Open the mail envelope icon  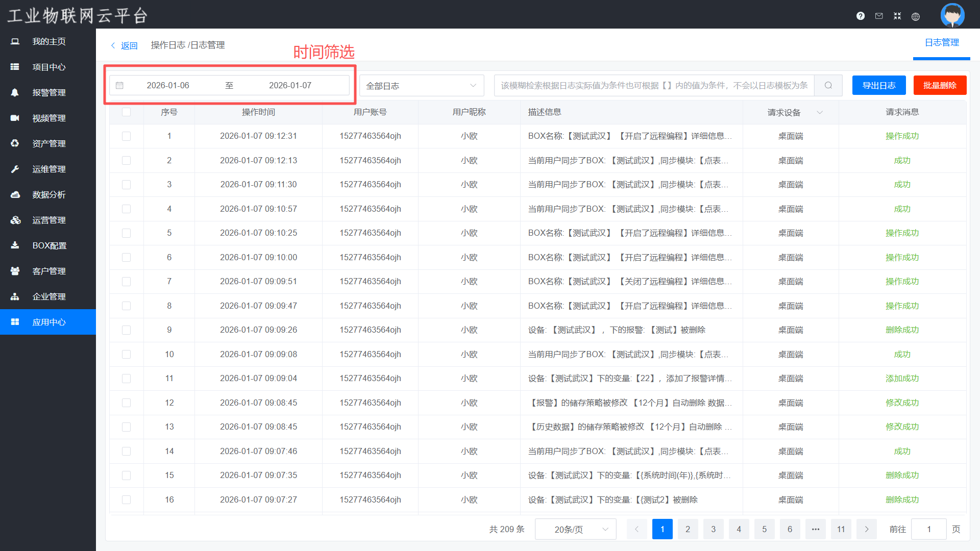pos(879,16)
